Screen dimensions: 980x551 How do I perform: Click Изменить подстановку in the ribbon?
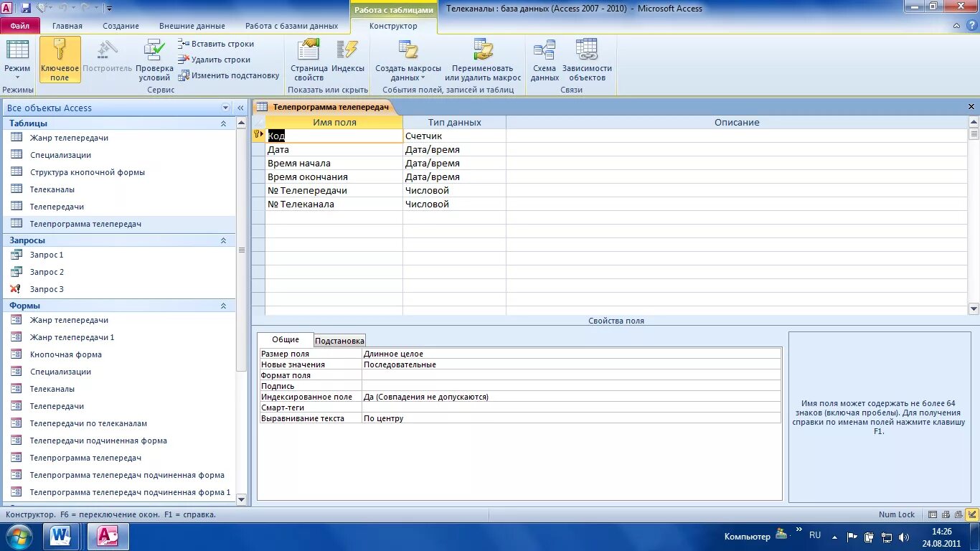point(229,75)
